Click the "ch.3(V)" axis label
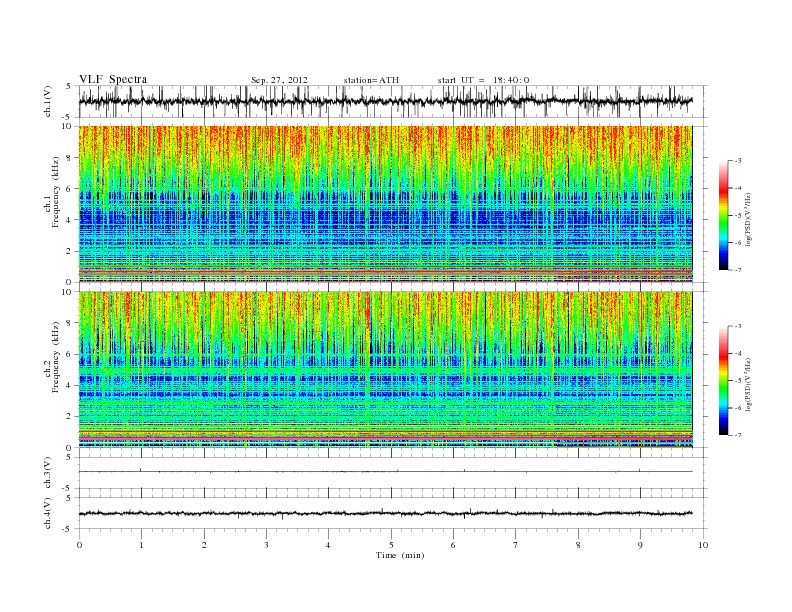This screenshot has height=612, width=792. point(48,473)
